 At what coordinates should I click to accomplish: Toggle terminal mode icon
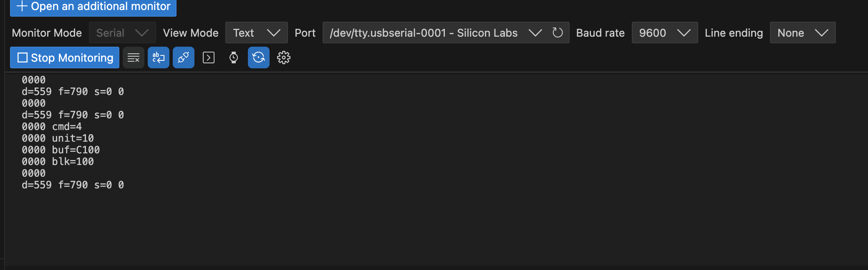[209, 57]
